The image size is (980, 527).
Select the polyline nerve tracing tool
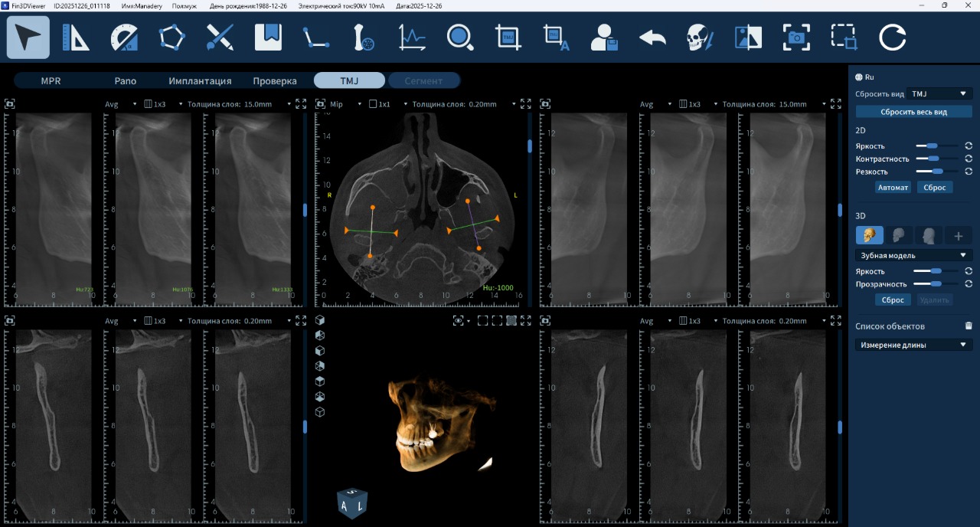point(316,38)
